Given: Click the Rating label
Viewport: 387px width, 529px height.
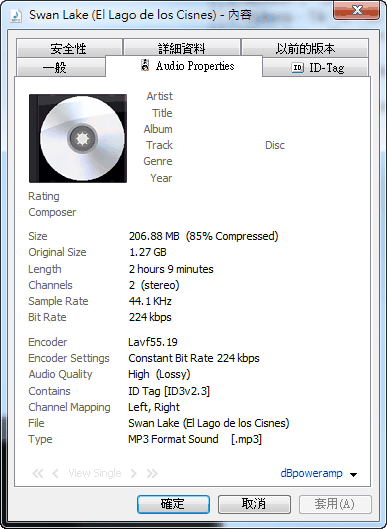Looking at the screenshot, I should click(x=44, y=196).
